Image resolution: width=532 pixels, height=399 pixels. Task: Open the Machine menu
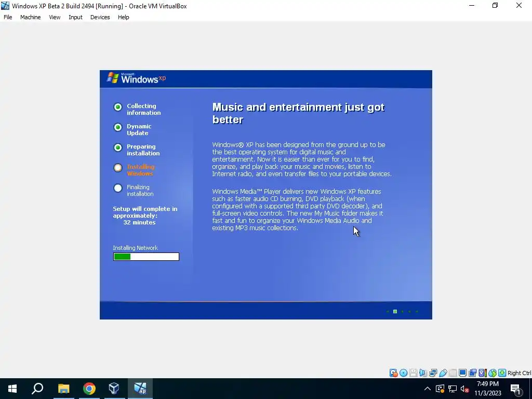coord(31,17)
